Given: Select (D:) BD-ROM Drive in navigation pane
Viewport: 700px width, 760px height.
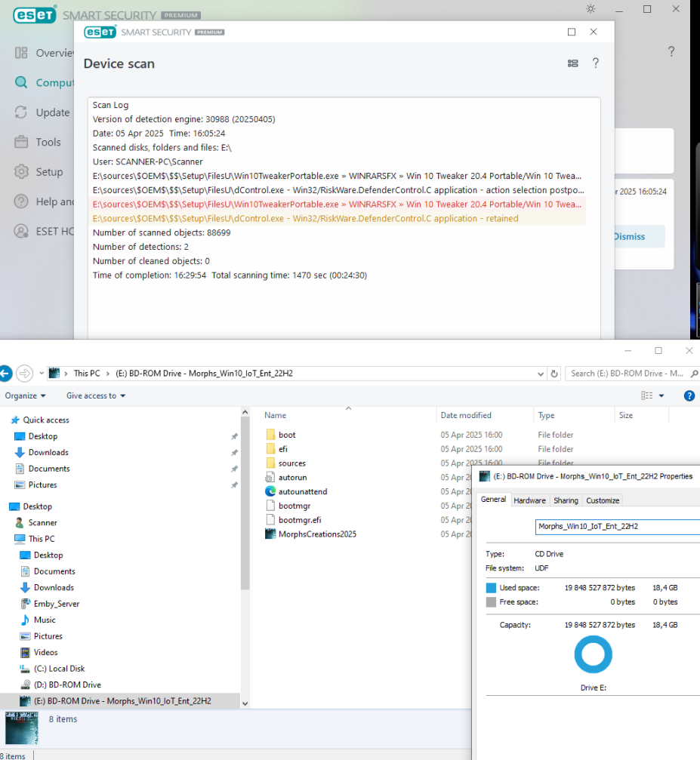Looking at the screenshot, I should coord(67,685).
